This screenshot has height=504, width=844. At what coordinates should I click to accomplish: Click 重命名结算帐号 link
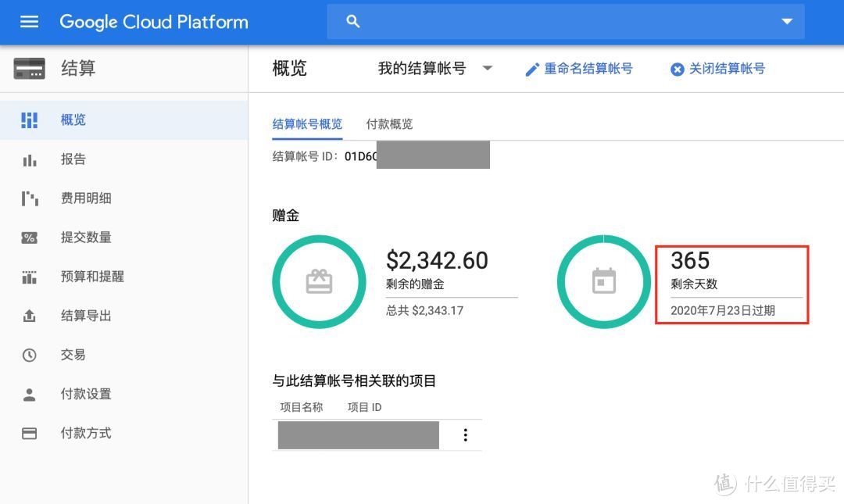pyautogui.click(x=588, y=69)
